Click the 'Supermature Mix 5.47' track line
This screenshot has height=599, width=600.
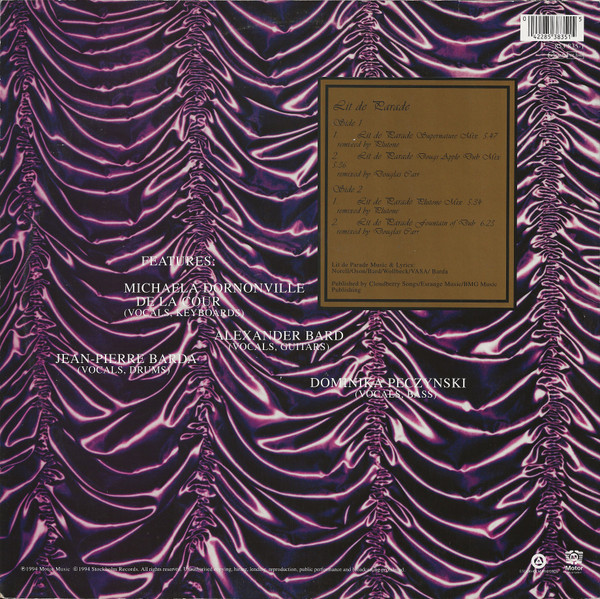point(415,135)
